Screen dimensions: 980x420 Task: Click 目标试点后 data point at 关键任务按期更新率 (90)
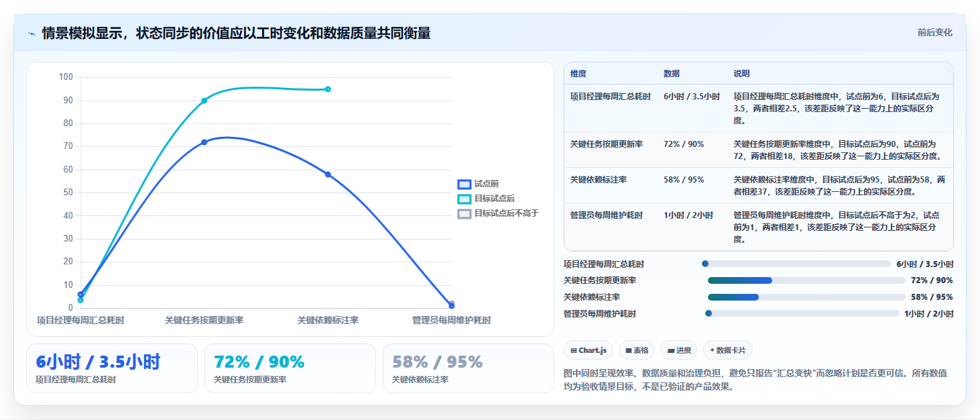tap(204, 101)
